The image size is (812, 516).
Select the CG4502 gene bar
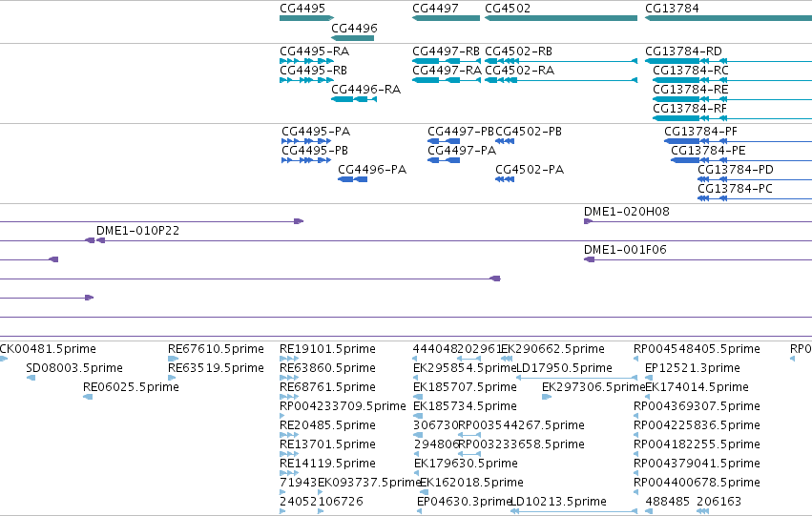tap(561, 18)
